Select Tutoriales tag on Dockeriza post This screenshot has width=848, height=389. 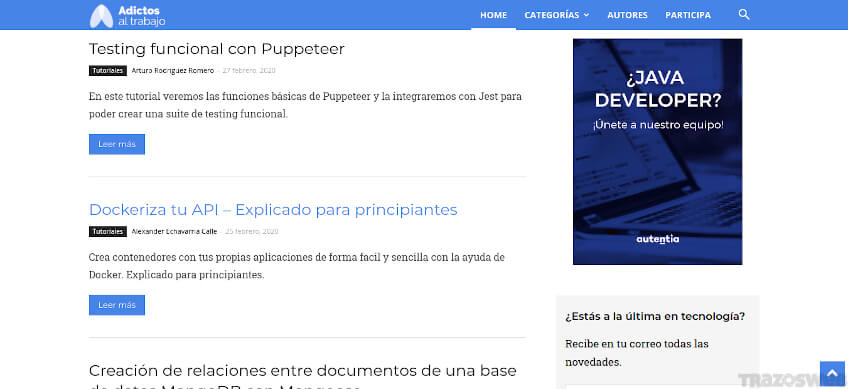108,232
